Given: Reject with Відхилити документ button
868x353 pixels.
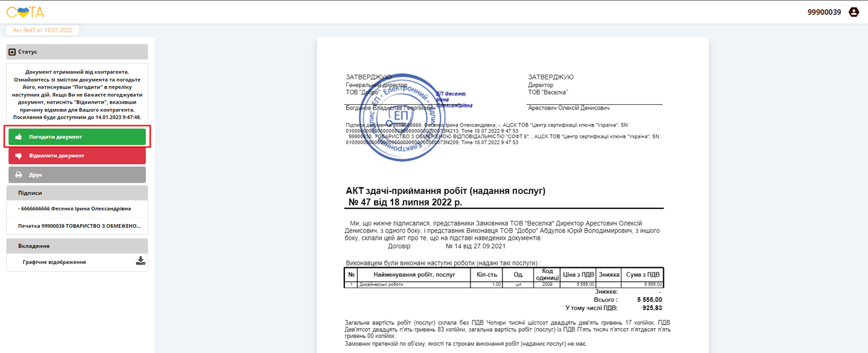Looking at the screenshot, I should [77, 155].
